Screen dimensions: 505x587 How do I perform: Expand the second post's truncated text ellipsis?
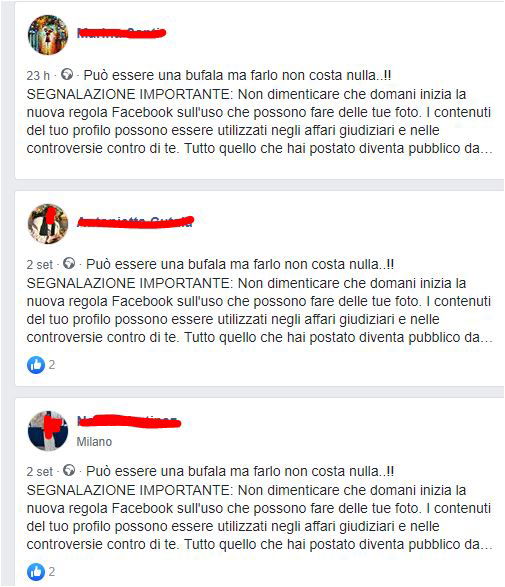pos(487,339)
